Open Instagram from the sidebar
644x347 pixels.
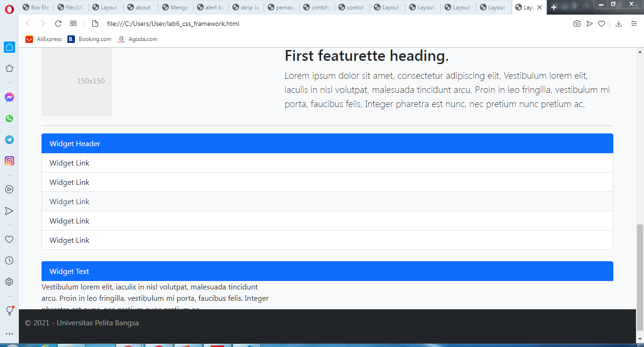[x=9, y=161]
